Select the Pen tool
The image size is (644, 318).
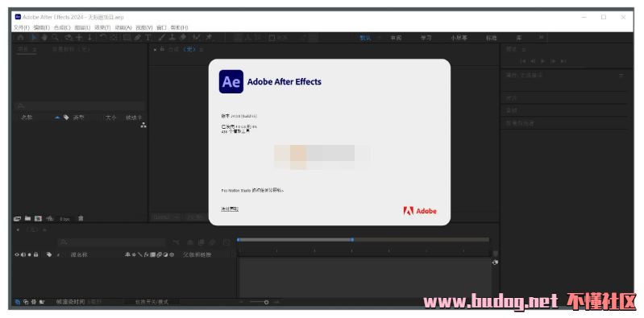point(138,37)
